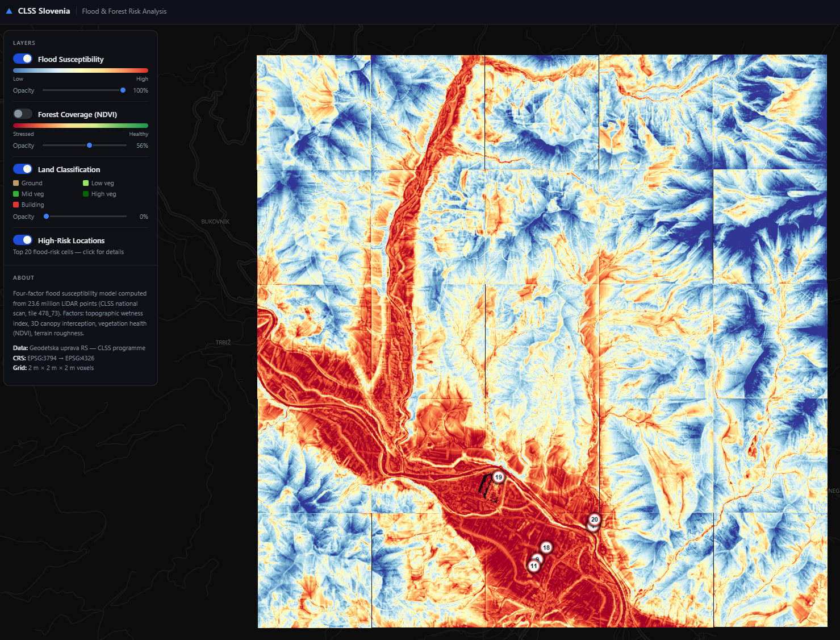
Task: Click the Land Classification opacity slider handle
Action: pos(46,217)
